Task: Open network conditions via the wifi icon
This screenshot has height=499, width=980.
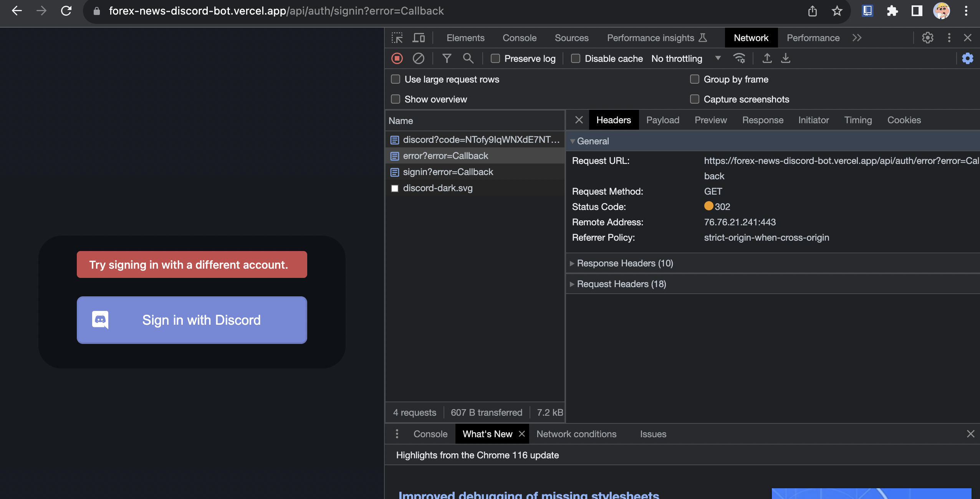Action: (x=739, y=58)
